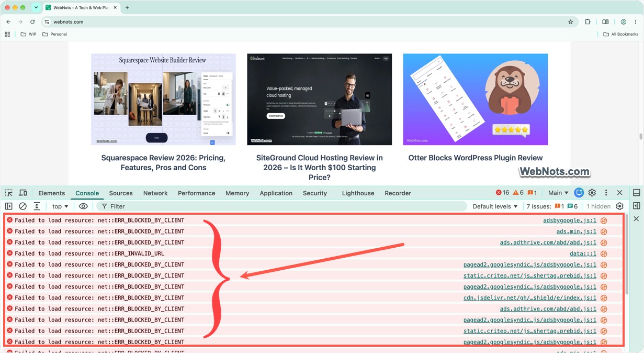Open the Otter Blocks WordPress Plugin Review link
The width and height of the screenshot is (644, 353).
tap(476, 158)
